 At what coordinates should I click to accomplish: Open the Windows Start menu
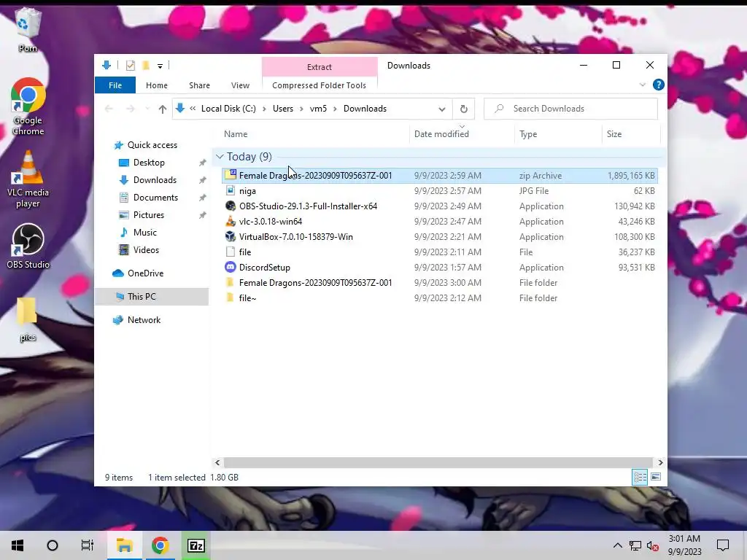18,545
